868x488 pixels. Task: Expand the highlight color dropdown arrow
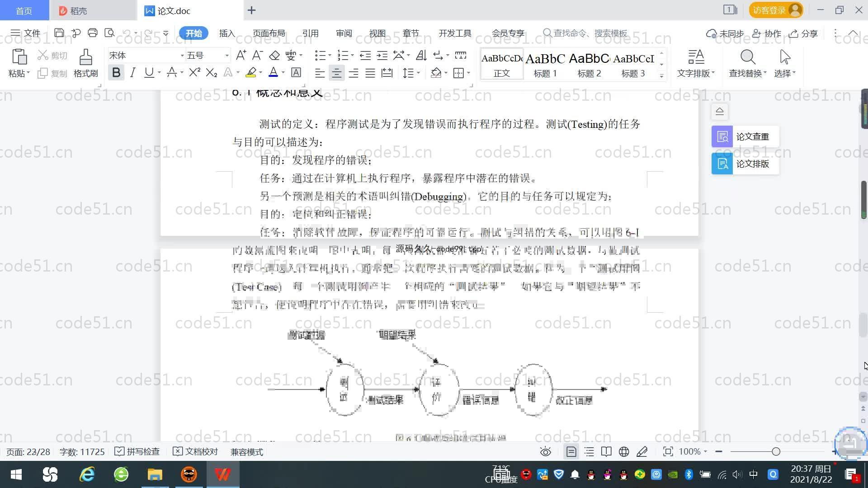(260, 73)
